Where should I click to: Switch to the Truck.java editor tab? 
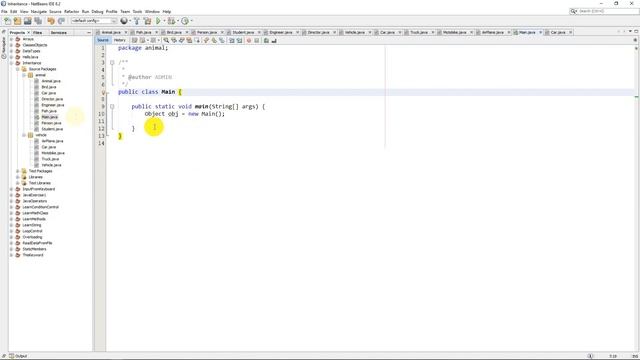tap(419, 32)
